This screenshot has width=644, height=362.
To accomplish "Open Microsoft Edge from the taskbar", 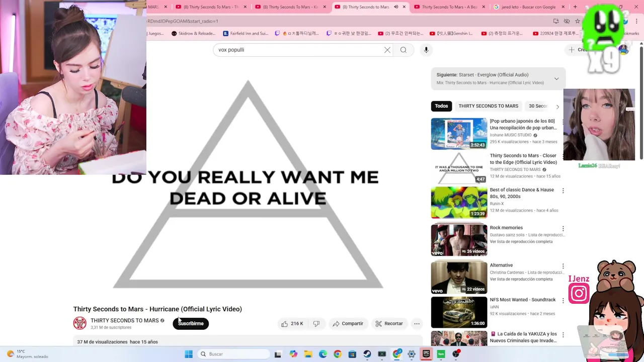I will click(323, 354).
